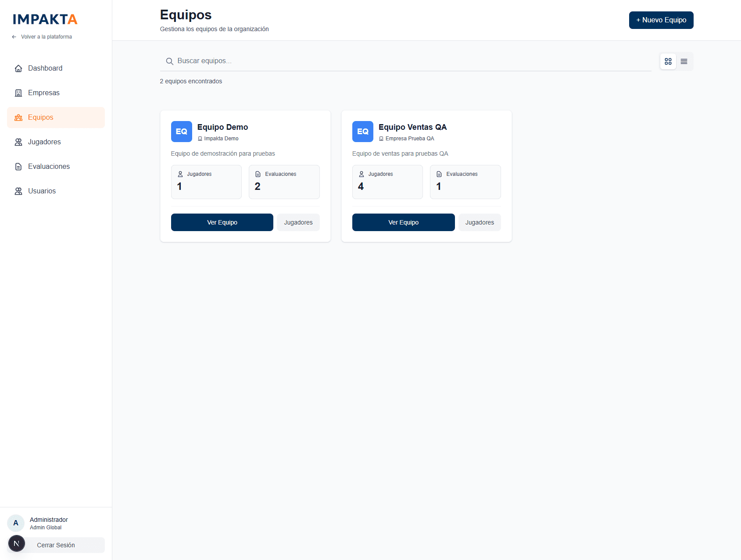Open the Jugadores sidebar section

pyautogui.click(x=44, y=142)
